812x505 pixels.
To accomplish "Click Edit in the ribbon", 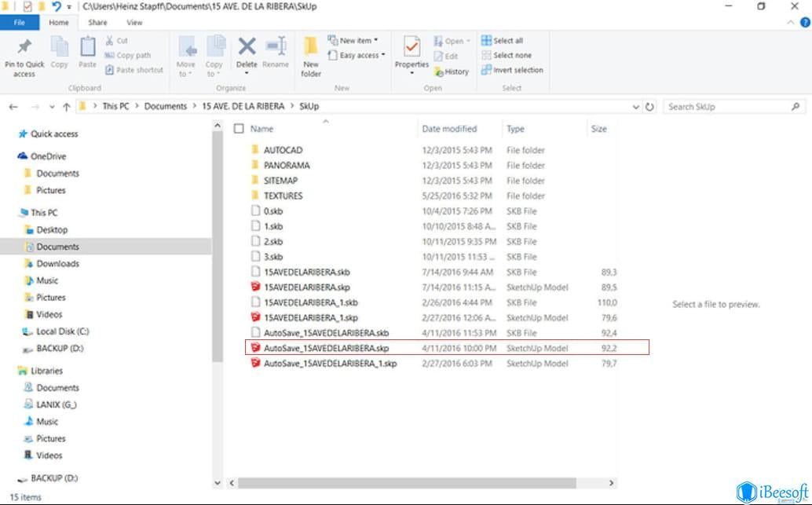I will pyautogui.click(x=446, y=56).
